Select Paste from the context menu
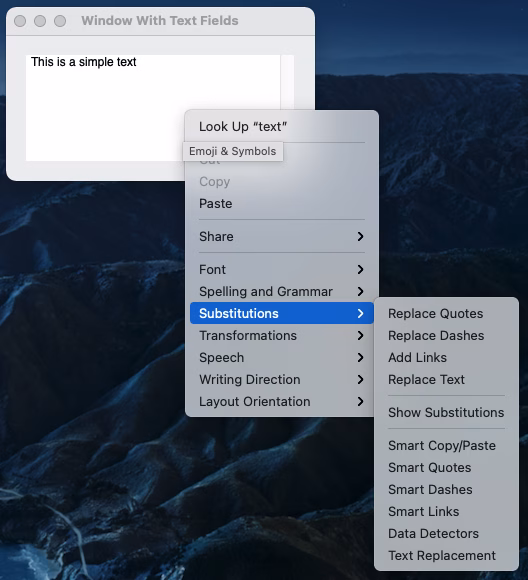This screenshot has height=580, width=528. coord(282,203)
